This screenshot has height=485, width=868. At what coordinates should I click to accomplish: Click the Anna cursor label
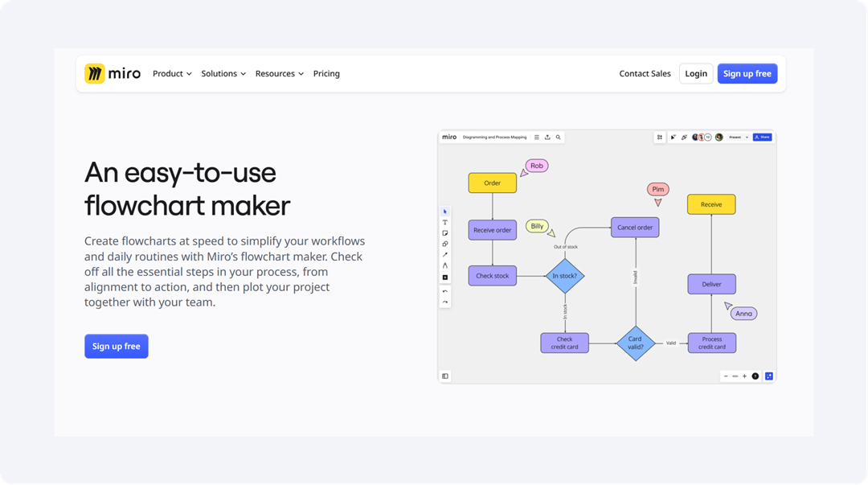point(743,314)
